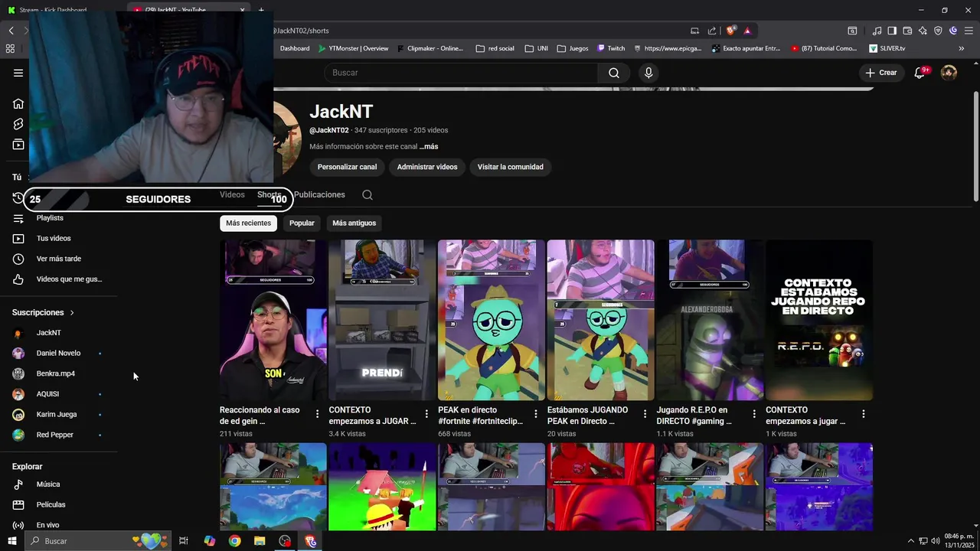Expand the Suscripciones section chevron
Viewport: 980px width, 551px height.
[x=72, y=312]
